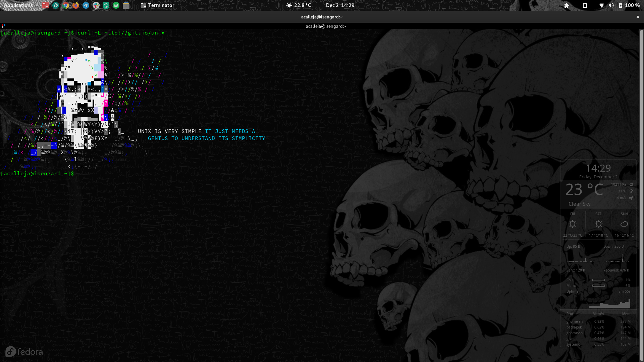Open the volume speaker indicator
This screenshot has height=362, width=644.
click(x=611, y=5)
